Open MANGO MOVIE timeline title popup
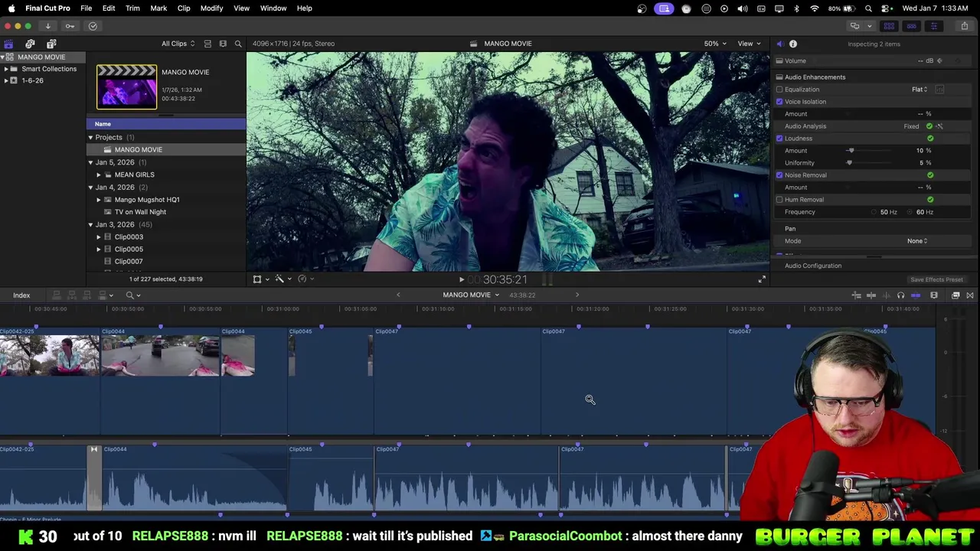This screenshot has height=551, width=980. (471, 295)
